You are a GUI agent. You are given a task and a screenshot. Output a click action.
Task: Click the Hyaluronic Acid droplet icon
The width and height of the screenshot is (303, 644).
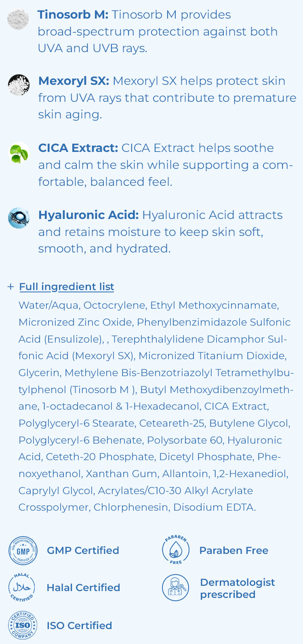[19, 218]
